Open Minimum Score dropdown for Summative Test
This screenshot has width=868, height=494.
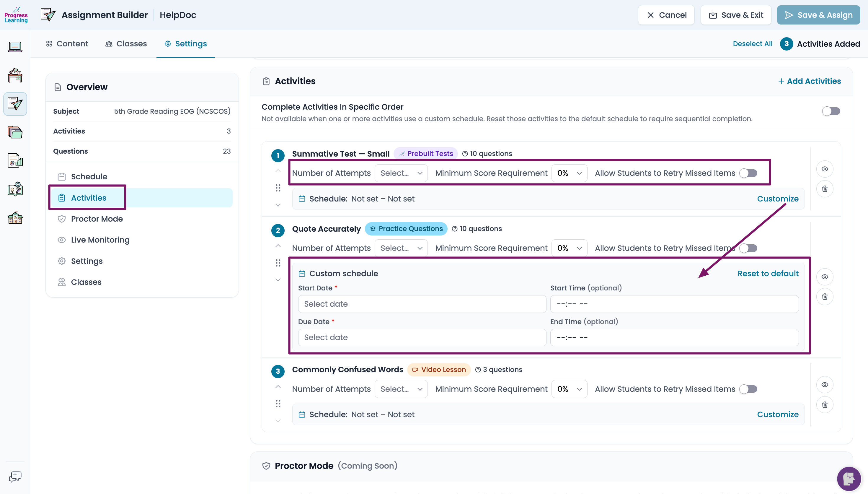[x=570, y=173]
